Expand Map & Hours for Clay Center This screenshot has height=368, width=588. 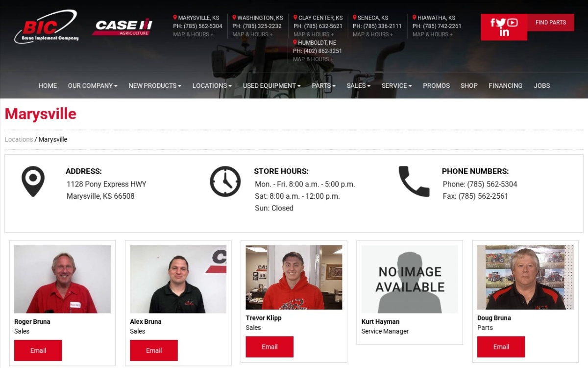coord(314,34)
